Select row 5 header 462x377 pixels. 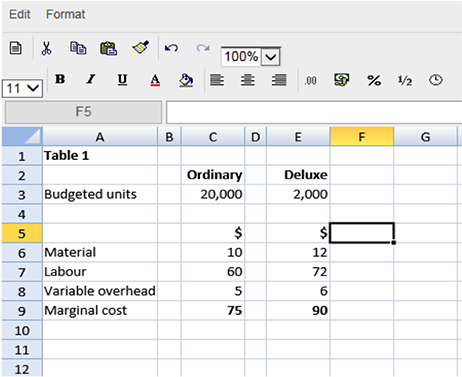22,233
